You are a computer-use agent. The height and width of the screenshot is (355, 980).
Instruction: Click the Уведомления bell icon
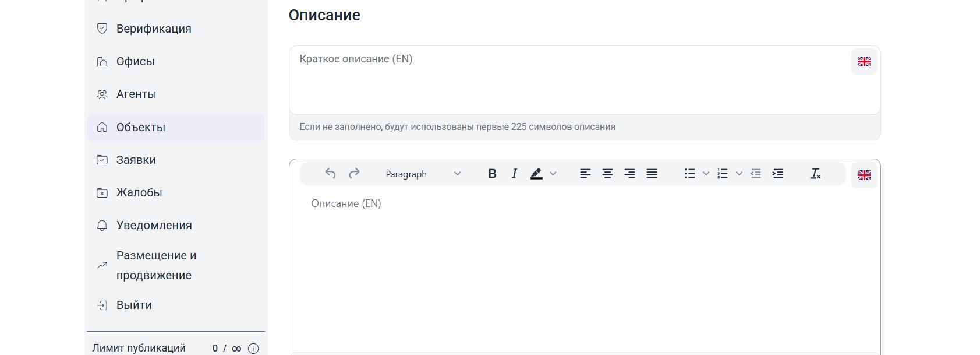pos(102,225)
